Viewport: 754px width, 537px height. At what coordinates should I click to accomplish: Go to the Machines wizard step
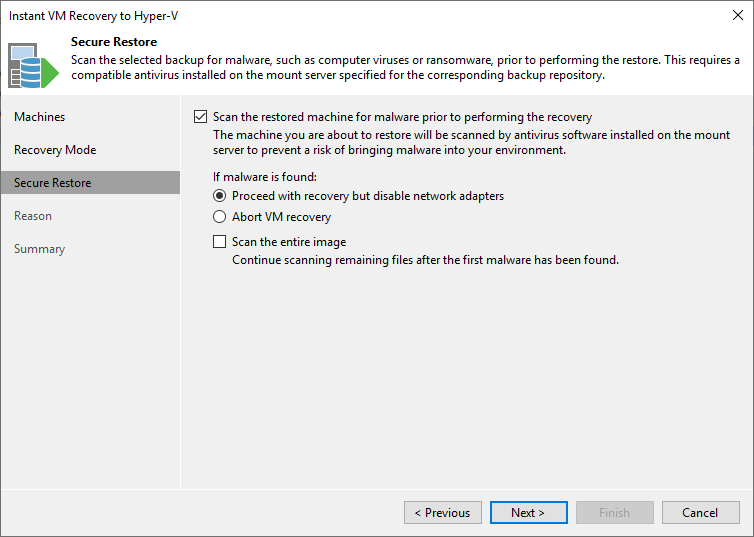coord(39,117)
